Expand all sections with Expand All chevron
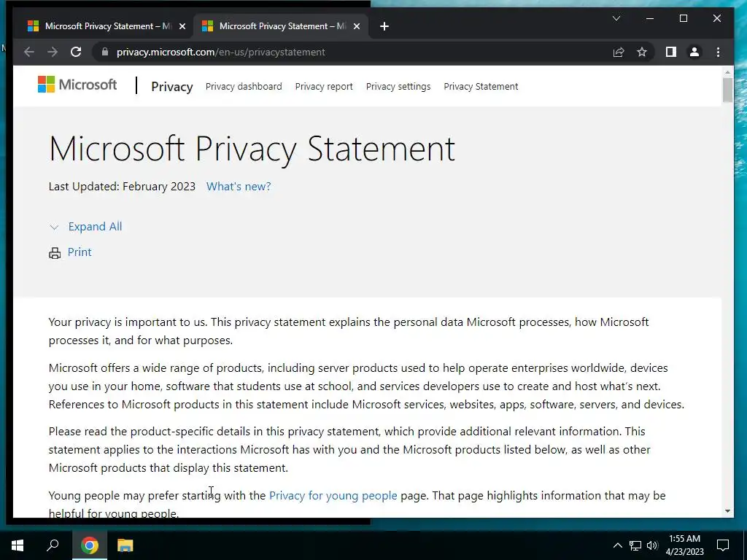Screen dimensions: 747x560 click(54, 227)
